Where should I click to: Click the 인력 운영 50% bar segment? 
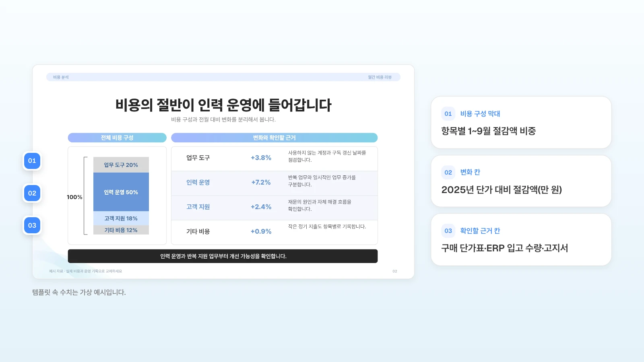coord(121,192)
